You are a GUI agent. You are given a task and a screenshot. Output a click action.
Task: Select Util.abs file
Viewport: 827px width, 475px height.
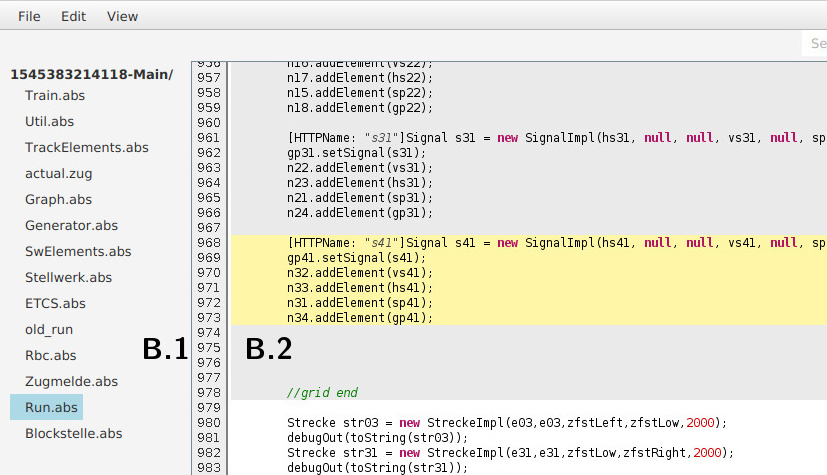49,121
